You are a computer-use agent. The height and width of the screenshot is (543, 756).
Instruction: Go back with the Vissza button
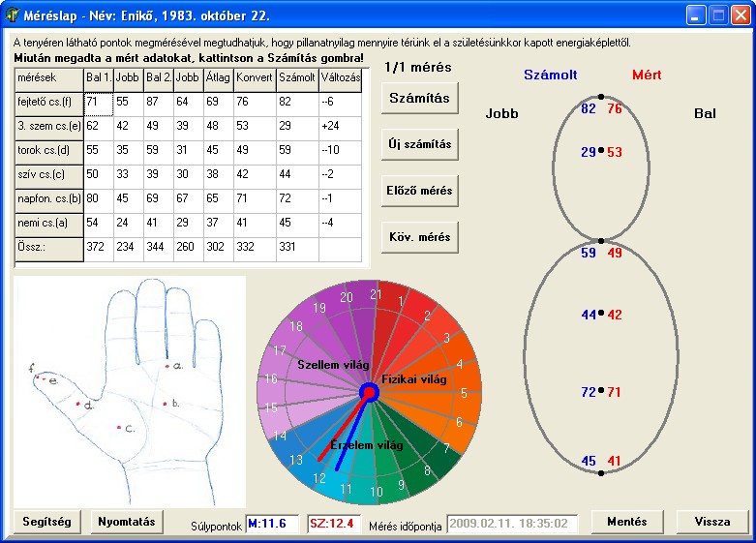point(712,522)
